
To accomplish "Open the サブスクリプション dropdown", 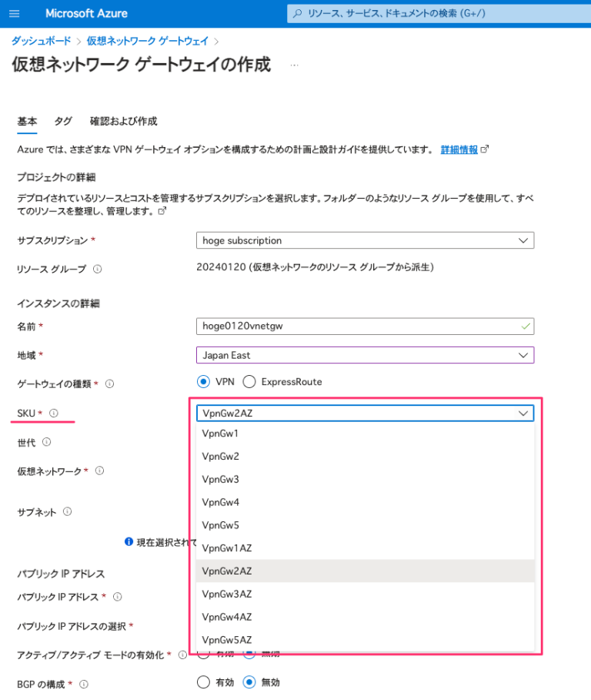I will tap(365, 240).
